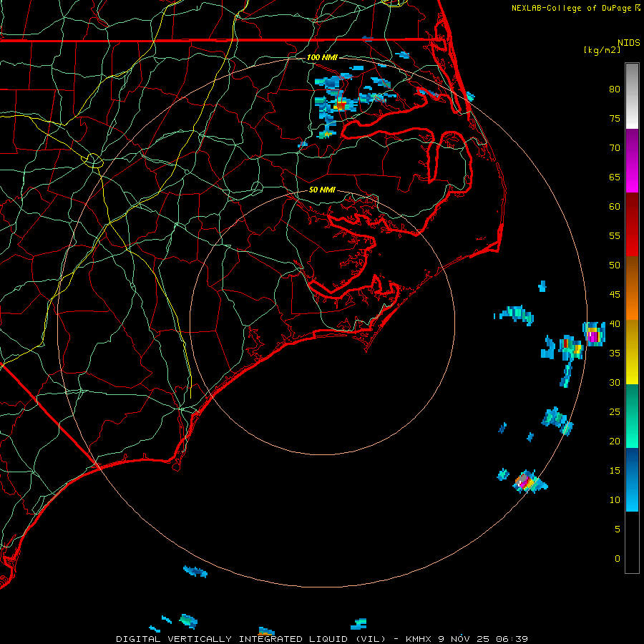Pick the yellow segment of the color bar

tap(632, 352)
